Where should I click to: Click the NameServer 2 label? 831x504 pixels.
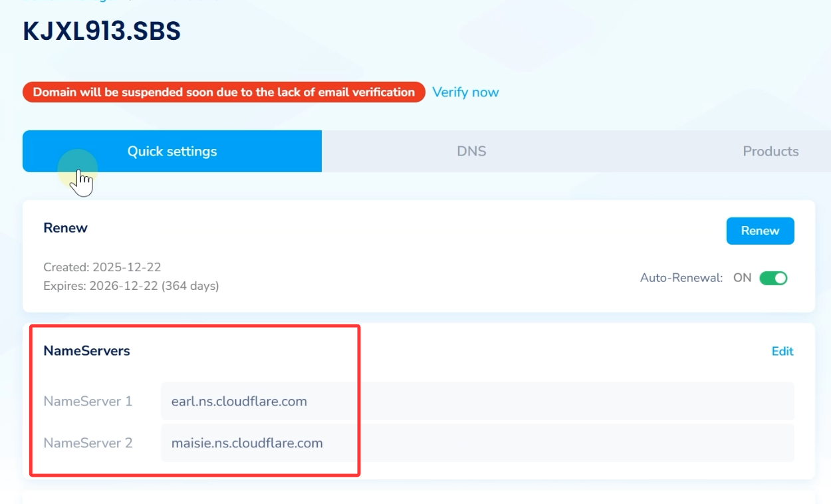(88, 443)
